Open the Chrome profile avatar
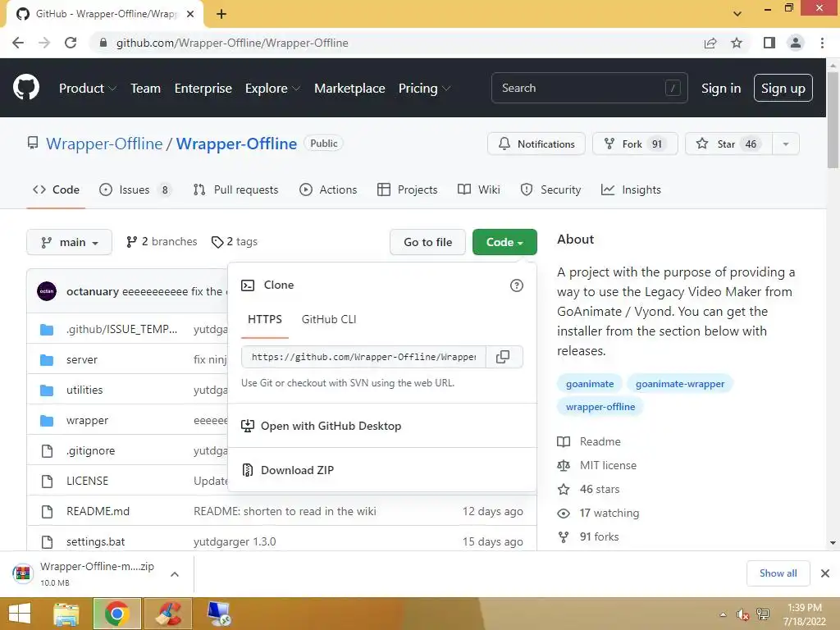 point(796,43)
